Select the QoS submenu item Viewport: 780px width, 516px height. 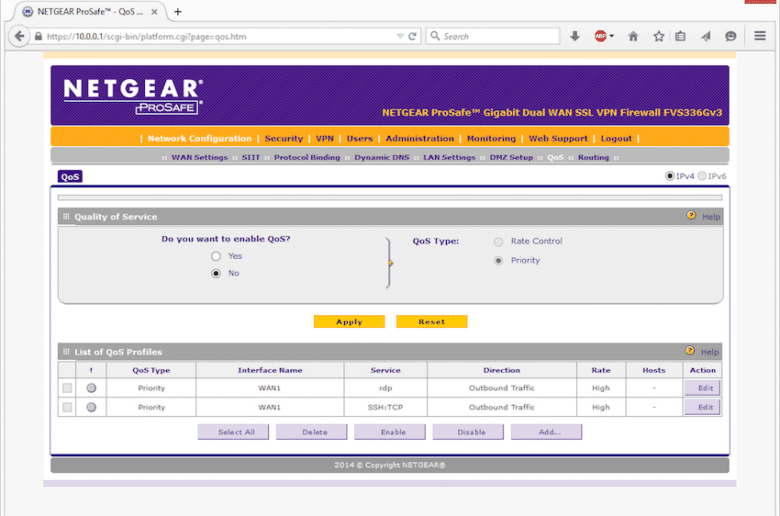click(x=555, y=157)
